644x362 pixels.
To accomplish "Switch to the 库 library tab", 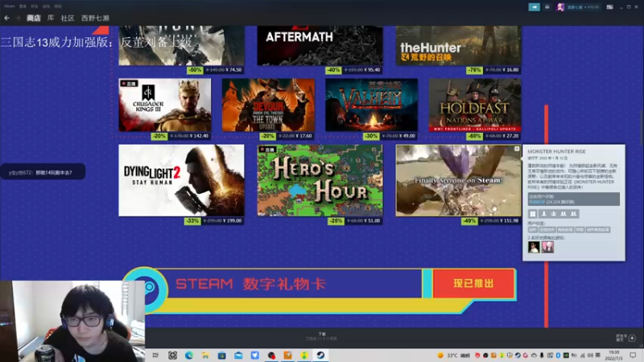I will [x=51, y=18].
